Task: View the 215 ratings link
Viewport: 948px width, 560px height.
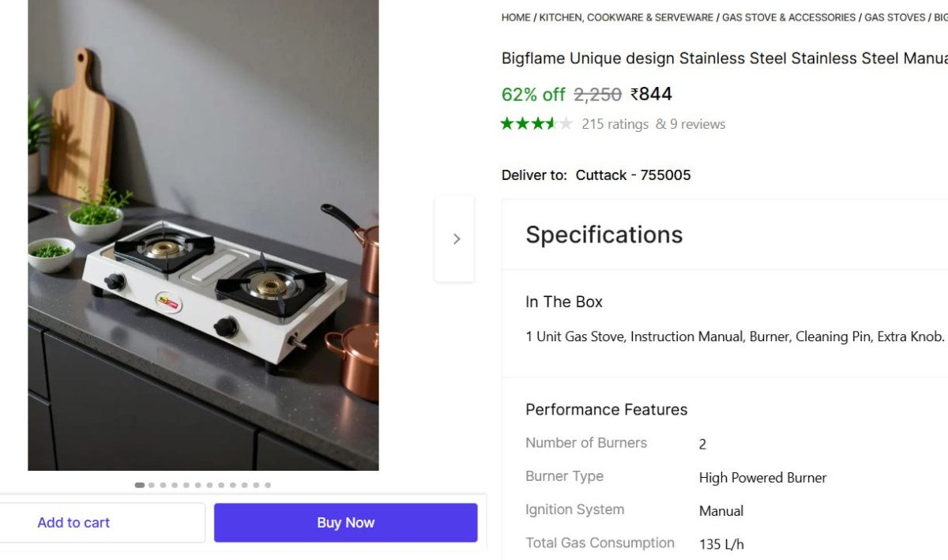Action: coord(615,124)
